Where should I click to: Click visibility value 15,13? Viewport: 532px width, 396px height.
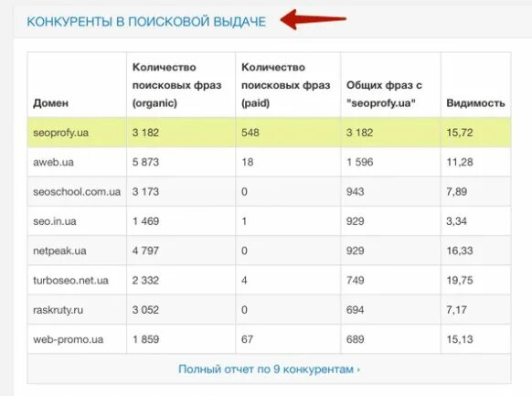(x=460, y=339)
